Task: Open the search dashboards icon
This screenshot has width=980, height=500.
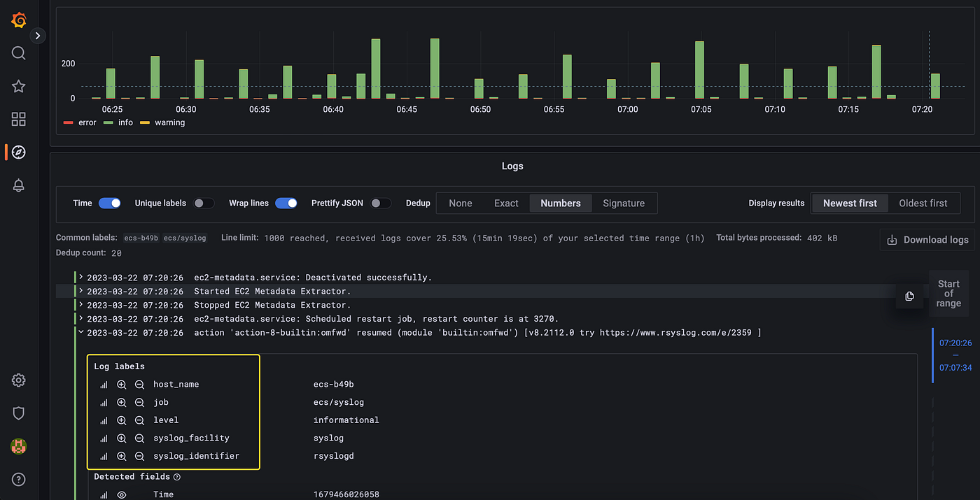Action: (19, 53)
